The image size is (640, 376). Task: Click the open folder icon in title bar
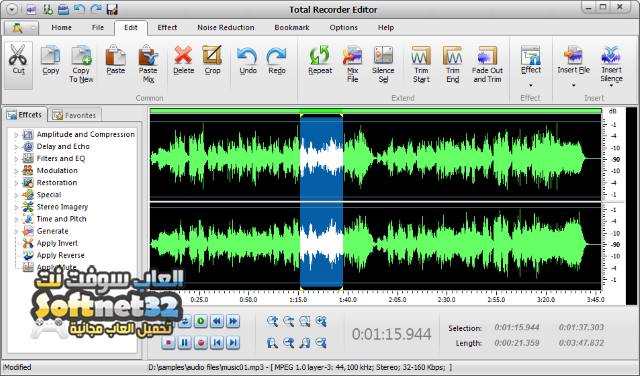point(63,9)
